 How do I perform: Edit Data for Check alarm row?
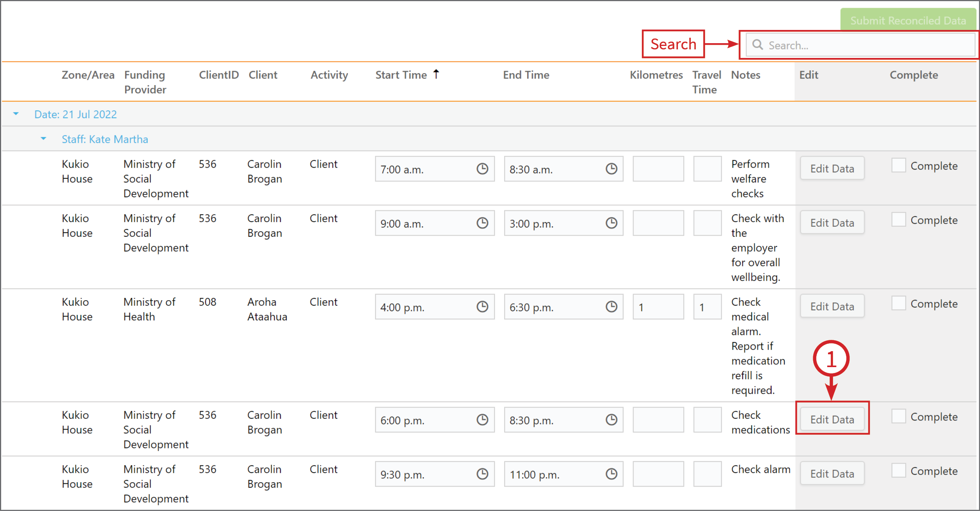832,473
